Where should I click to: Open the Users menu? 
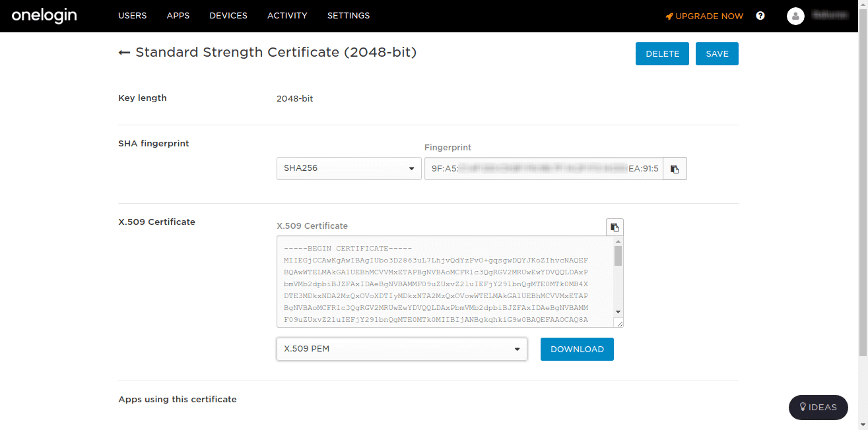[x=132, y=16]
